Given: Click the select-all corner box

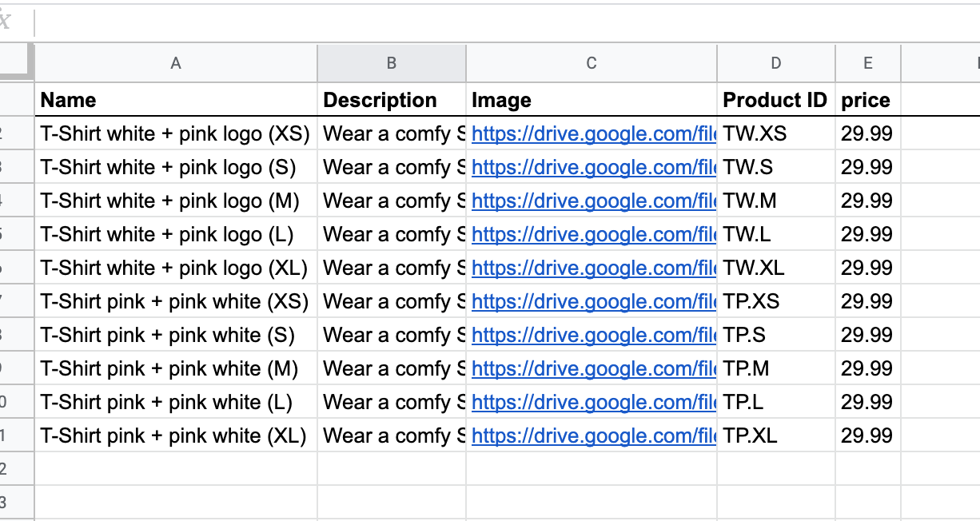Looking at the screenshot, I should click(x=16, y=63).
